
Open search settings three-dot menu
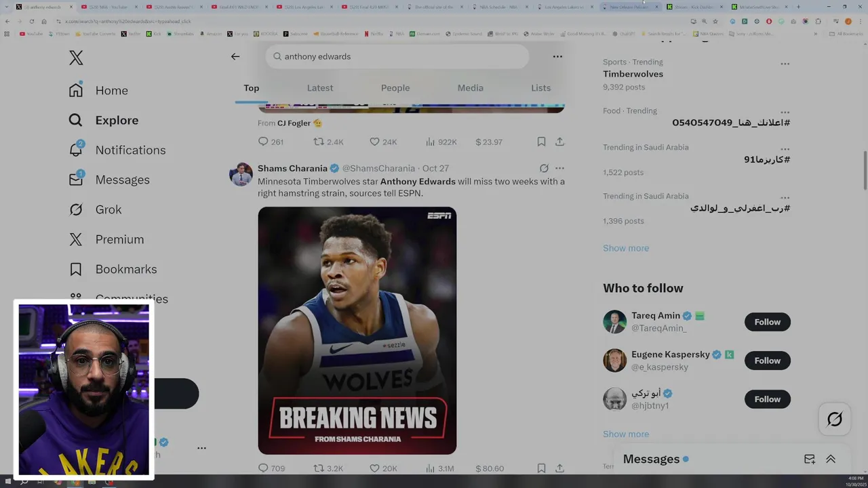click(557, 56)
